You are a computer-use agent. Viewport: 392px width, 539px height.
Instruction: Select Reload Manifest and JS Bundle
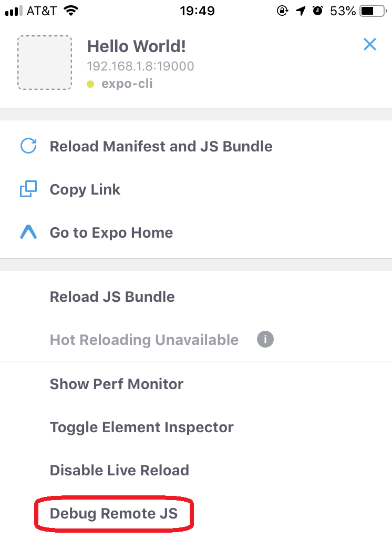(196, 146)
